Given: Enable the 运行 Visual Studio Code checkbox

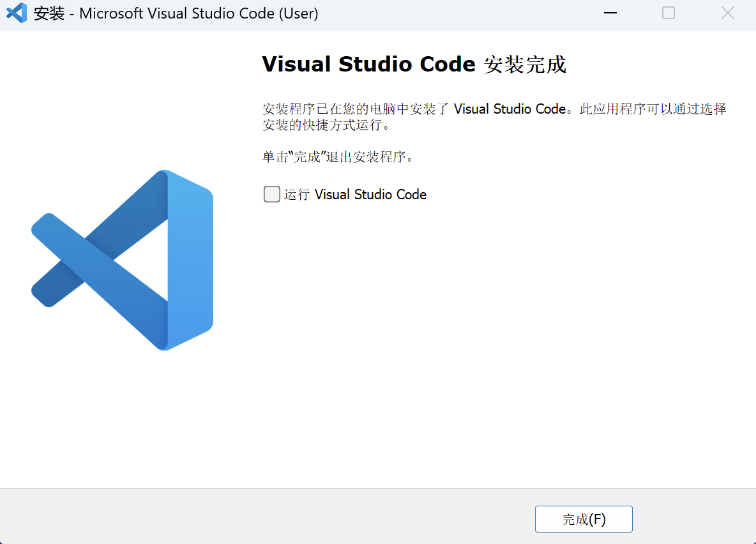Looking at the screenshot, I should point(272,194).
